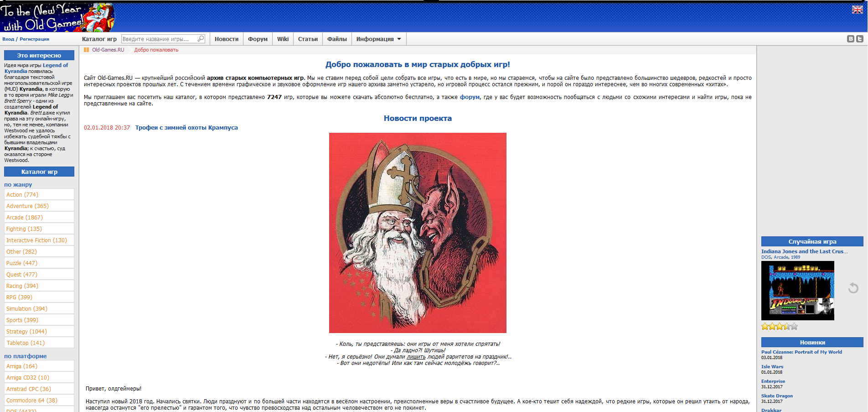Focus the game name search field

pos(159,39)
